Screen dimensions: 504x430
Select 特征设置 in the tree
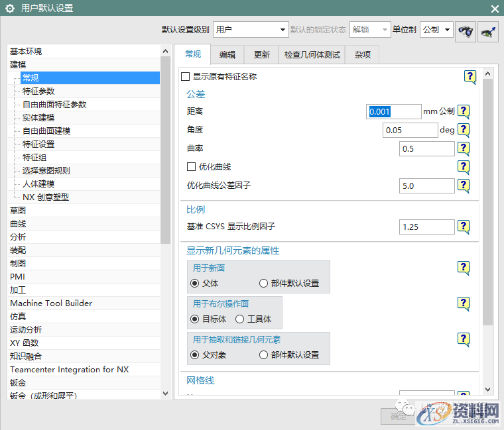click(90, 144)
